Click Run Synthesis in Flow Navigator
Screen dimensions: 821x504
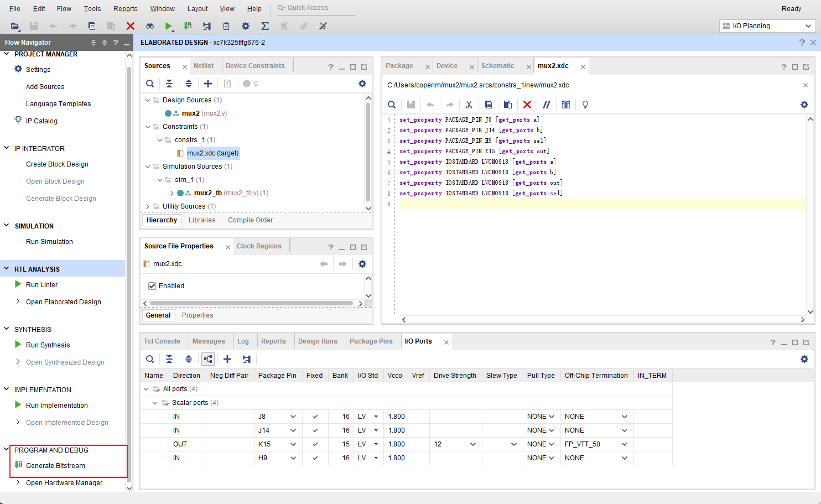[48, 345]
